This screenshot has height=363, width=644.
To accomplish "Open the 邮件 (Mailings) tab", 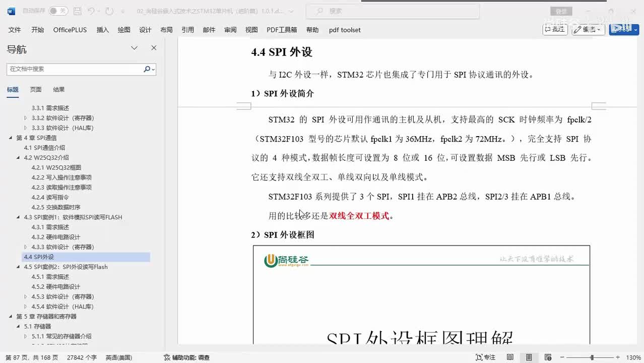I will click(x=209, y=30).
